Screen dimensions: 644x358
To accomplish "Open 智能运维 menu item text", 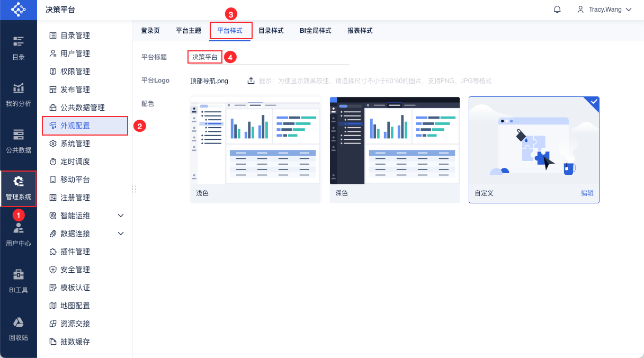I will click(x=75, y=216).
